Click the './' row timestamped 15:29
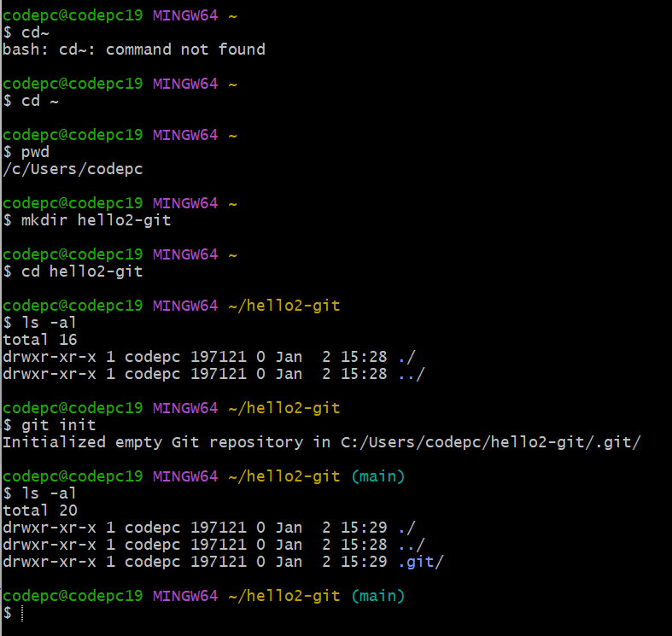This screenshot has height=636, width=672. pyautogui.click(x=209, y=528)
